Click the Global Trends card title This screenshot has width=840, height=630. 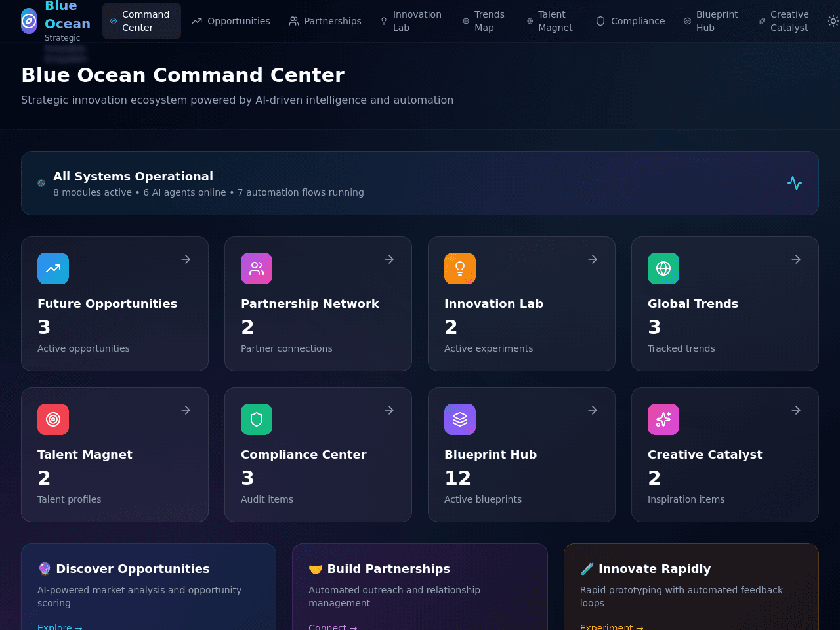[693, 304]
